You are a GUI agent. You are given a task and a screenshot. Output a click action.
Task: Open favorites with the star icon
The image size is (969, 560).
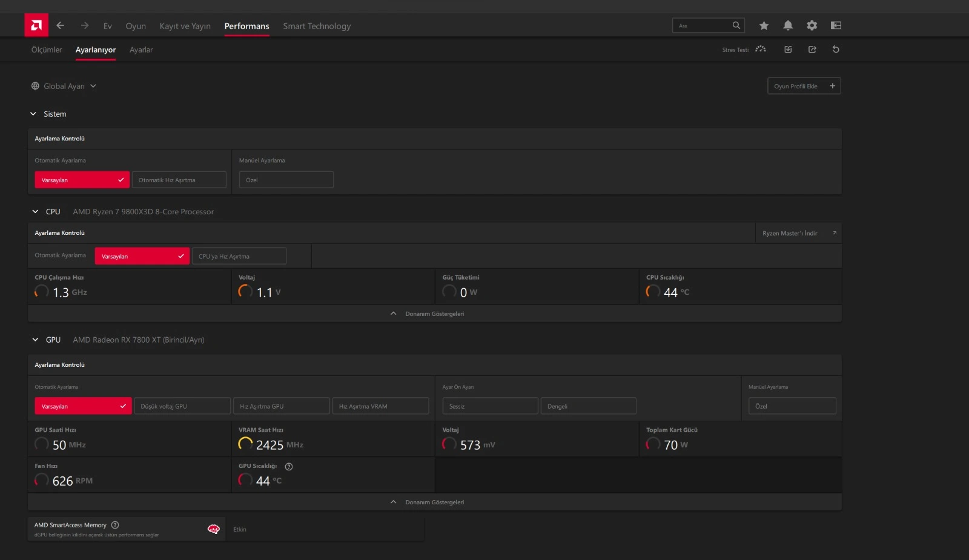(x=764, y=25)
